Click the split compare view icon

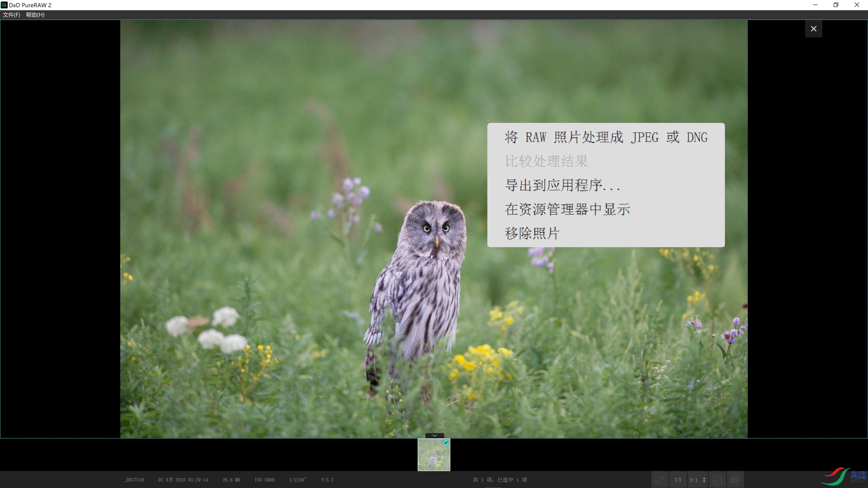point(717,480)
